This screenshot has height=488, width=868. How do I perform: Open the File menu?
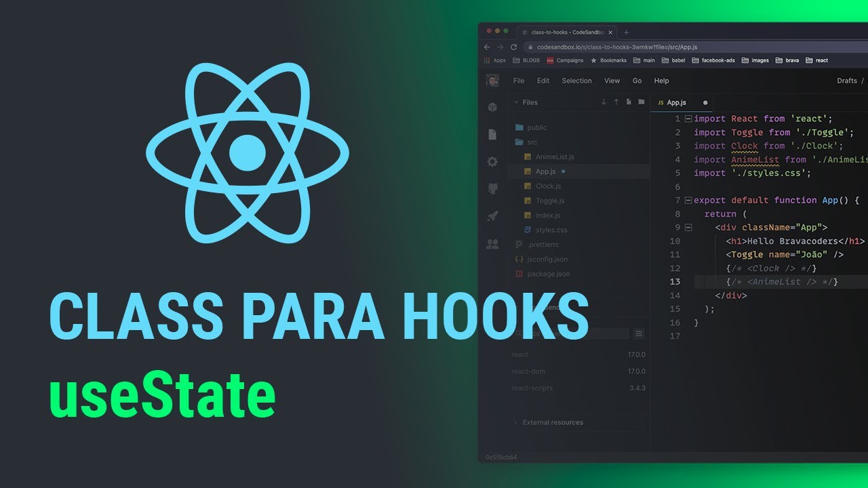coord(519,81)
